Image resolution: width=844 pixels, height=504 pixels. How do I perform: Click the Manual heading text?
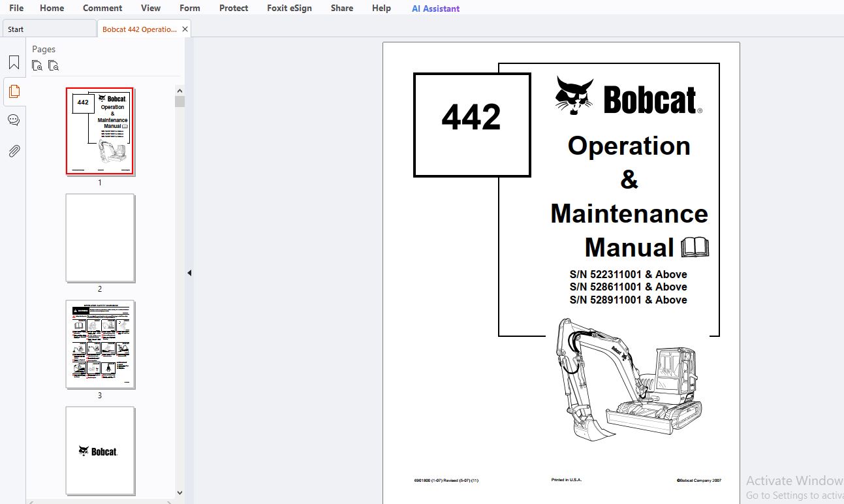(629, 247)
